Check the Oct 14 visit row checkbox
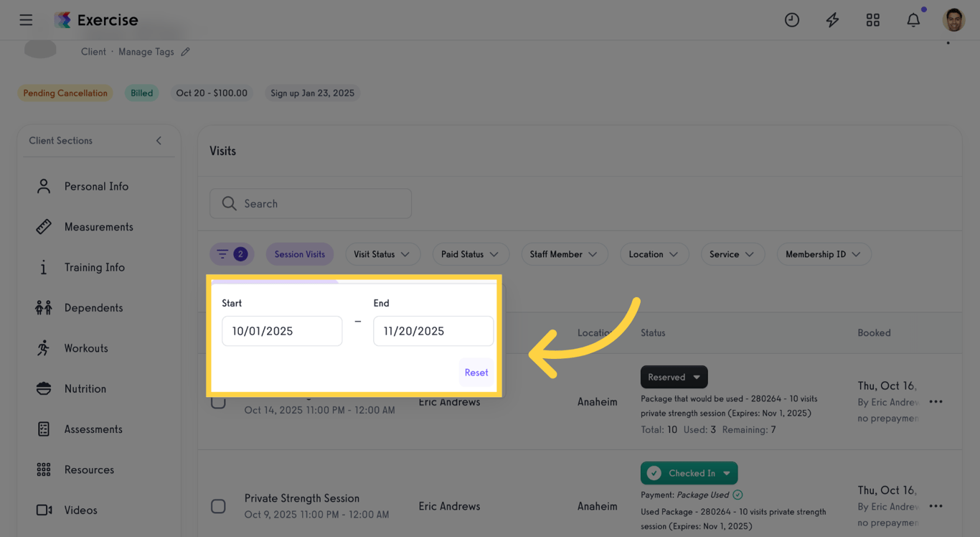Screen dimensions: 980x537 click(218, 401)
